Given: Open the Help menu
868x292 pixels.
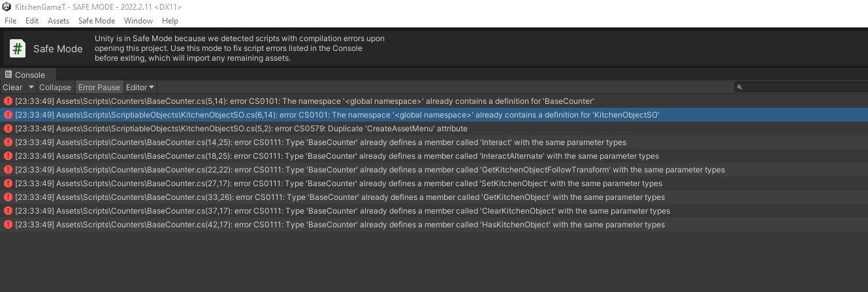Looking at the screenshot, I should [170, 21].
